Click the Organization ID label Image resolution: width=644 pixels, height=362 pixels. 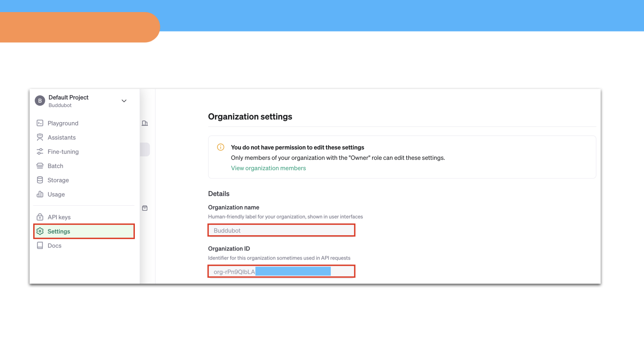click(x=229, y=248)
